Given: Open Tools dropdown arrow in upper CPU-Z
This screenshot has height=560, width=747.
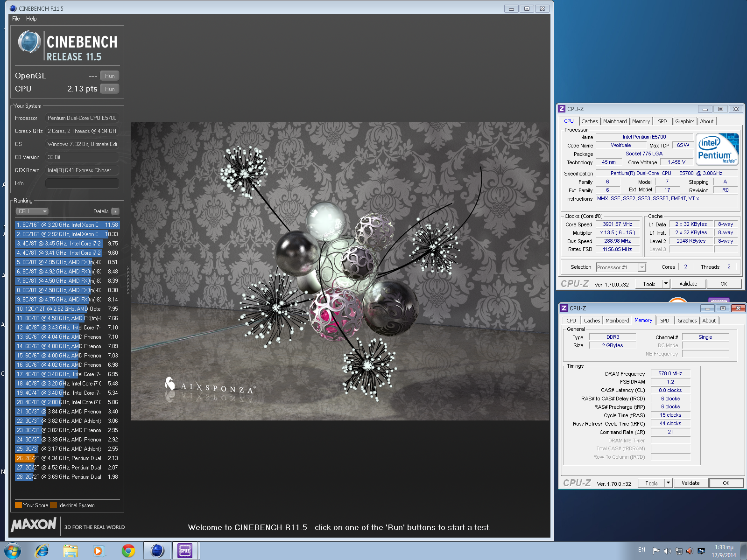Looking at the screenshot, I should [x=666, y=284].
